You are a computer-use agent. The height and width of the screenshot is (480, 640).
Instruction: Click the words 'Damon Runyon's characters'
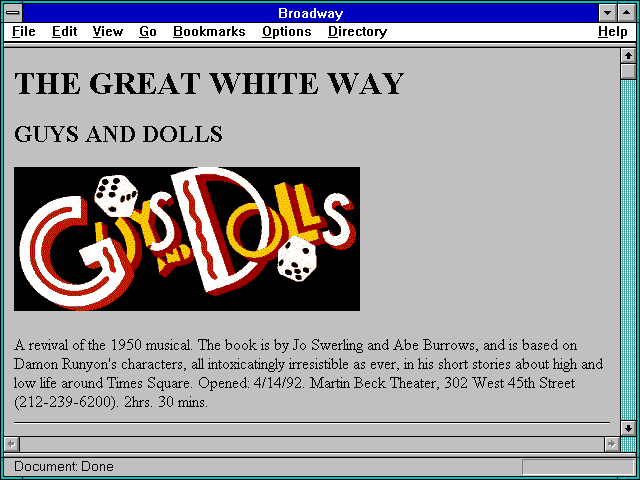tap(99, 364)
